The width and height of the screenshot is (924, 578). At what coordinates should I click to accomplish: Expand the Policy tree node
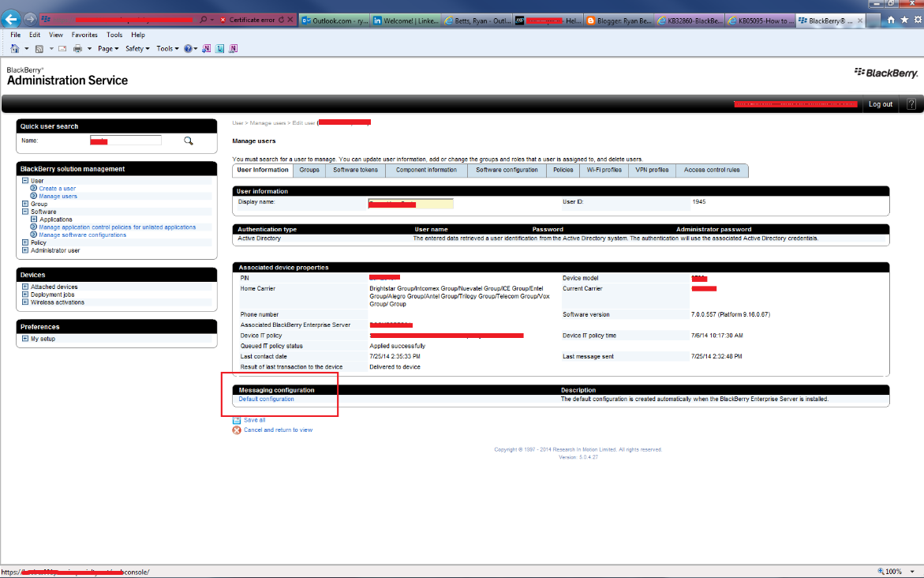tap(25, 242)
